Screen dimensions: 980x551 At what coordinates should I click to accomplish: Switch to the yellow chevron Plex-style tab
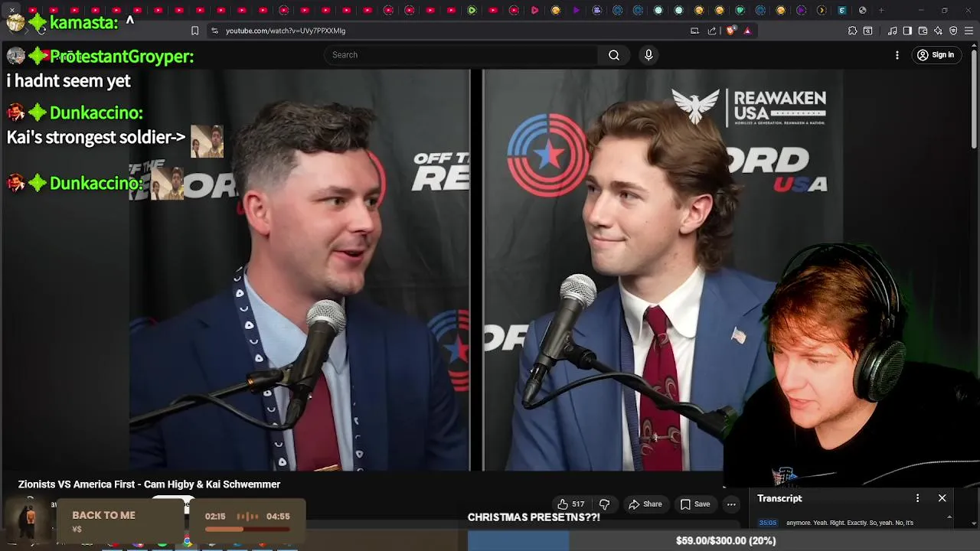coord(821,10)
